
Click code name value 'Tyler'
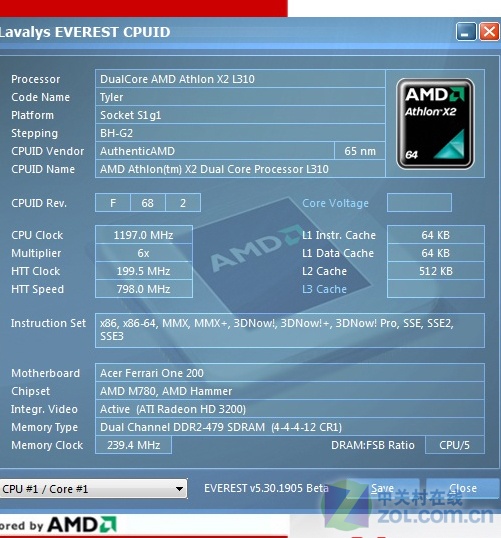tap(240, 97)
